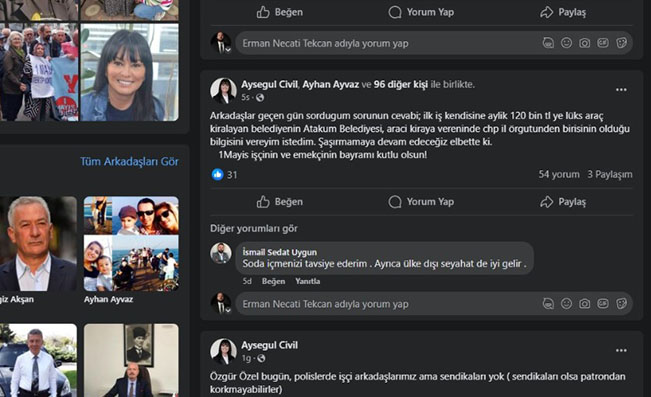
Task: Add a sticker in the Atakum post comment box
Action: [x=621, y=304]
